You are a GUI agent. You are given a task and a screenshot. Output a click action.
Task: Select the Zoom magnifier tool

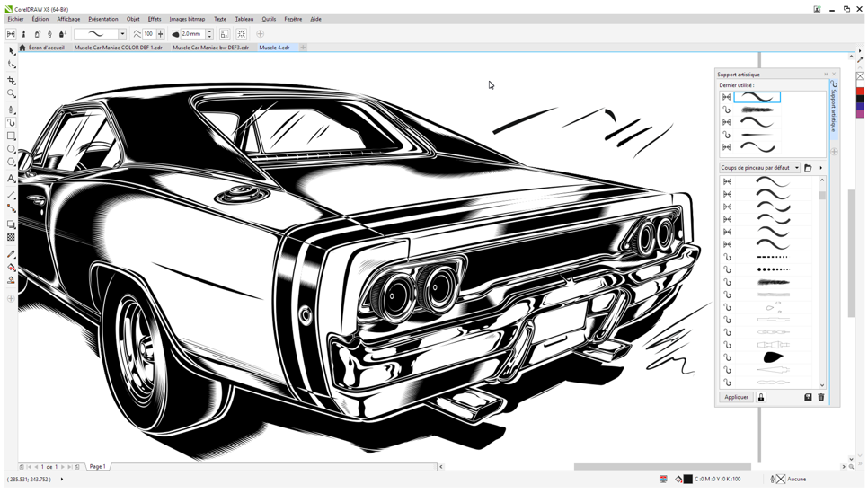pos(11,93)
